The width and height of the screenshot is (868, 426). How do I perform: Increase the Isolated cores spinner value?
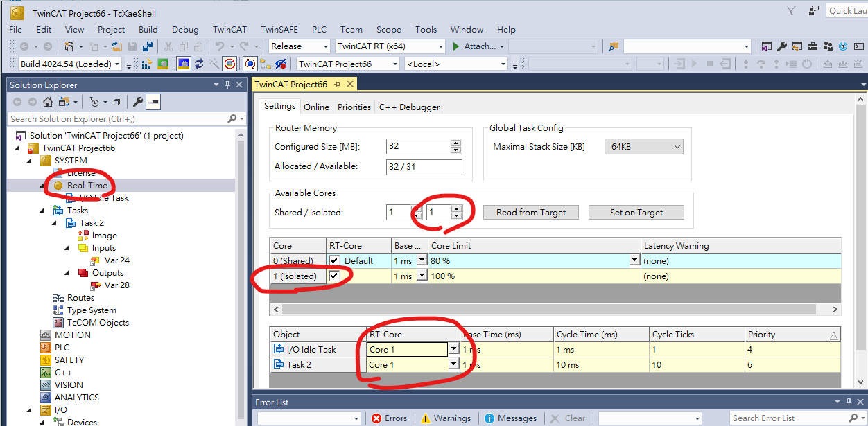click(x=456, y=208)
